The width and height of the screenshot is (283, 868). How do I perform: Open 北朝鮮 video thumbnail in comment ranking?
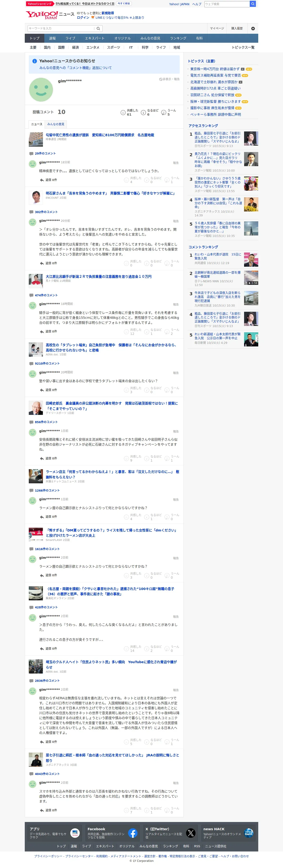point(251,278)
